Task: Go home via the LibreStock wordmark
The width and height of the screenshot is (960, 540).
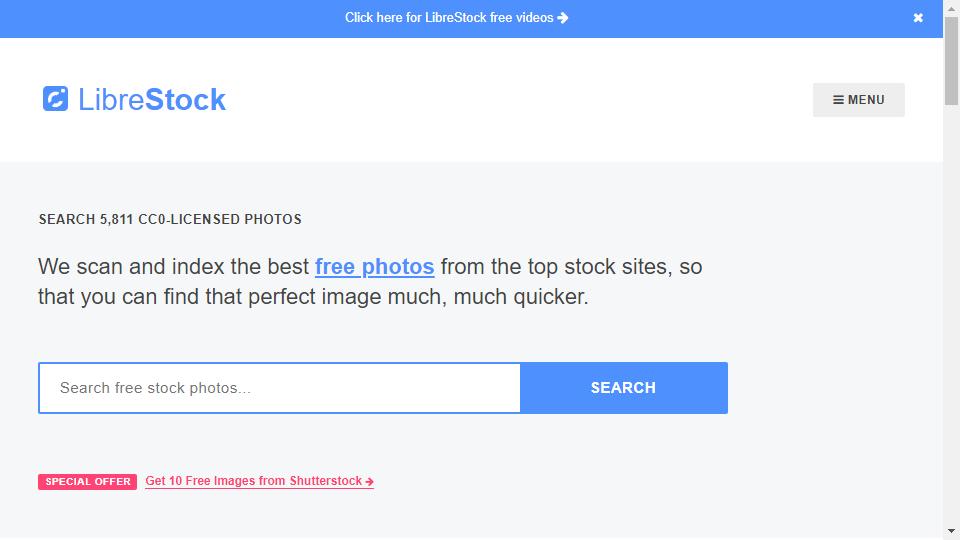Action: click(x=152, y=99)
